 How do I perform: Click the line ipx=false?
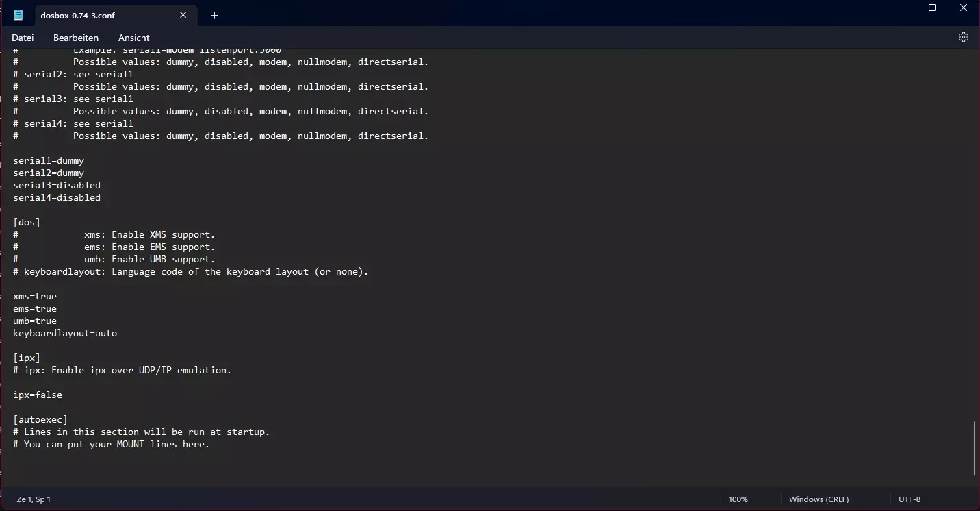click(x=38, y=395)
